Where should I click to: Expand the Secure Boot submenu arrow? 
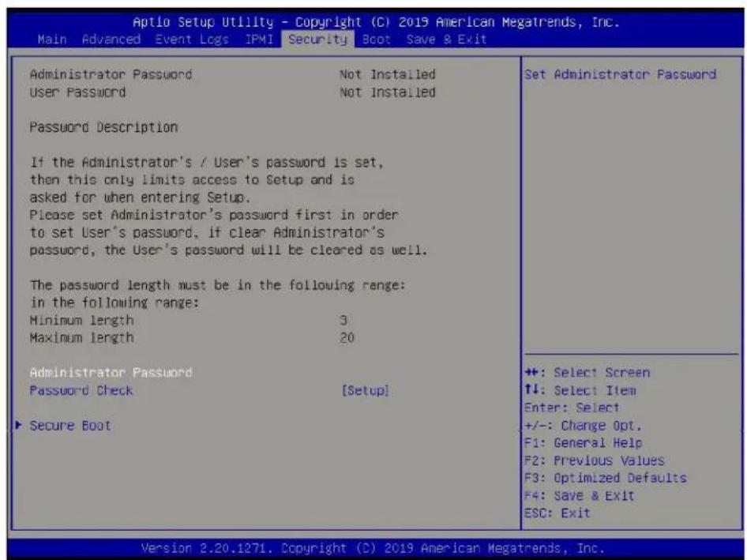pyautogui.click(x=19, y=425)
